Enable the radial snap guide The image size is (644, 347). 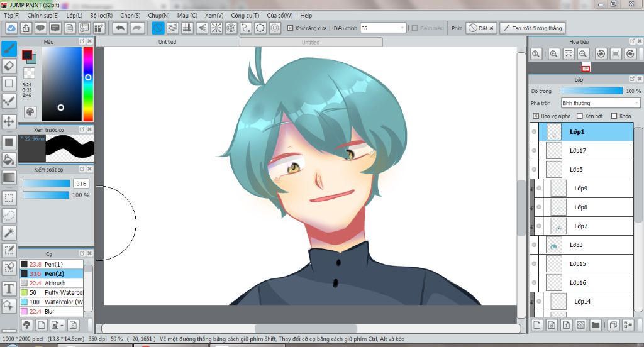pyautogui.click(x=216, y=28)
